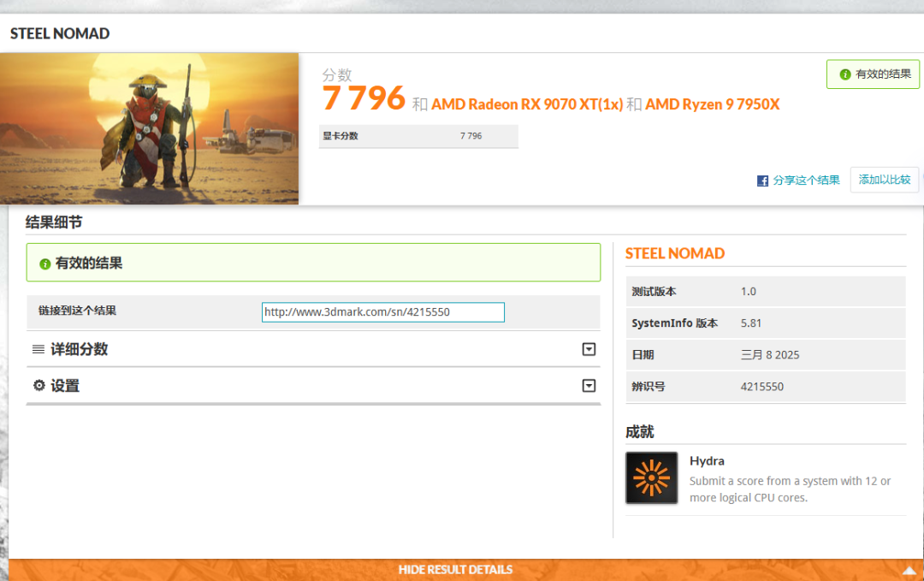Screen dimensions: 924x581
Task: Expand 设置 section using its dropdown arrow
Action: pos(589,386)
